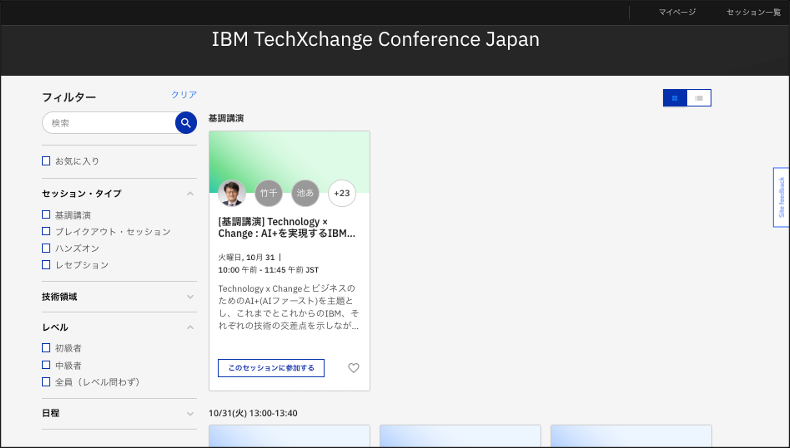Switch to list view layout
This screenshot has height=448, width=790.
click(x=699, y=98)
